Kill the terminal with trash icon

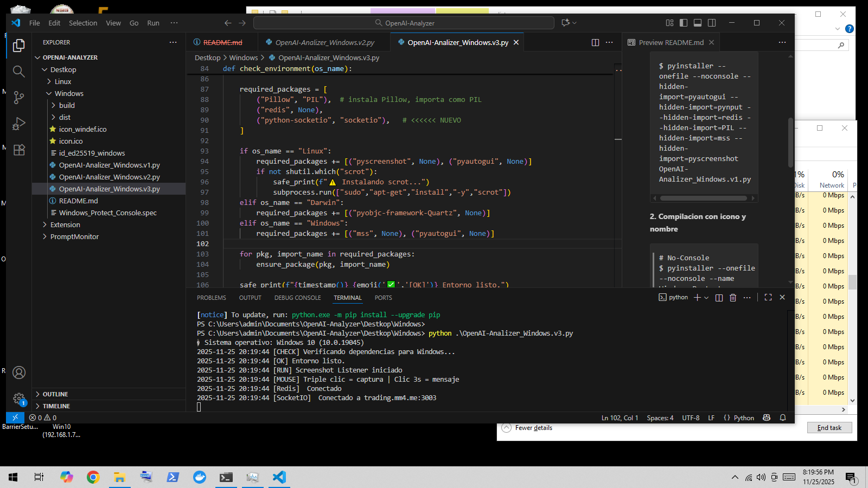click(733, 298)
